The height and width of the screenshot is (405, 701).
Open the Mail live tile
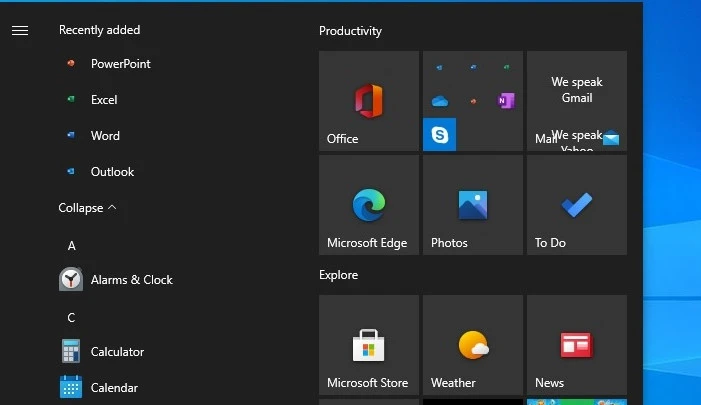[x=577, y=101]
